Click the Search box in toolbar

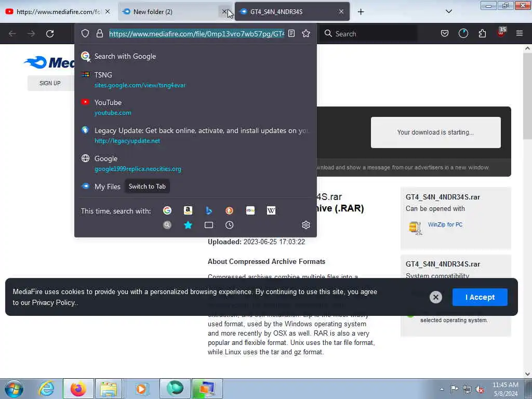pyautogui.click(x=370, y=34)
